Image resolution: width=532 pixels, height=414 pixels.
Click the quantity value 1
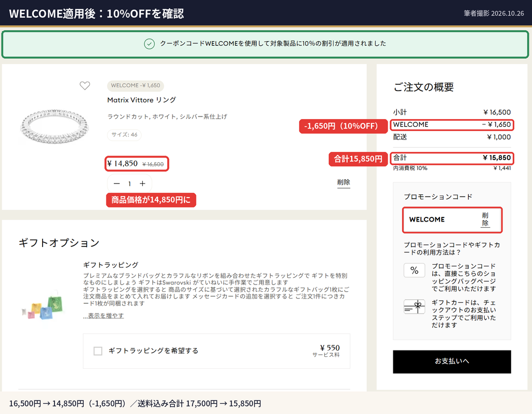tap(129, 184)
